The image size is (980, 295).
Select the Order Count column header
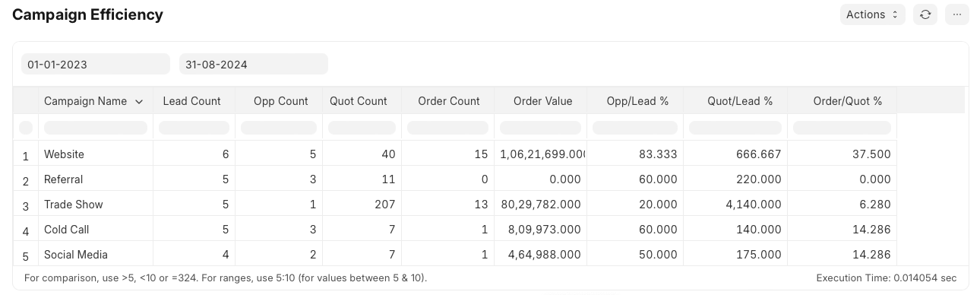pyautogui.click(x=449, y=101)
